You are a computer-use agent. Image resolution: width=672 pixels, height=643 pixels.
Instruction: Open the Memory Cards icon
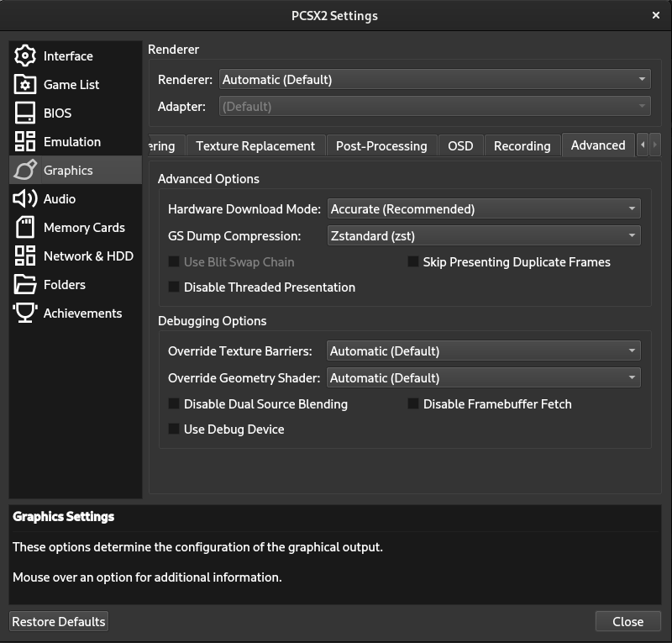point(24,227)
